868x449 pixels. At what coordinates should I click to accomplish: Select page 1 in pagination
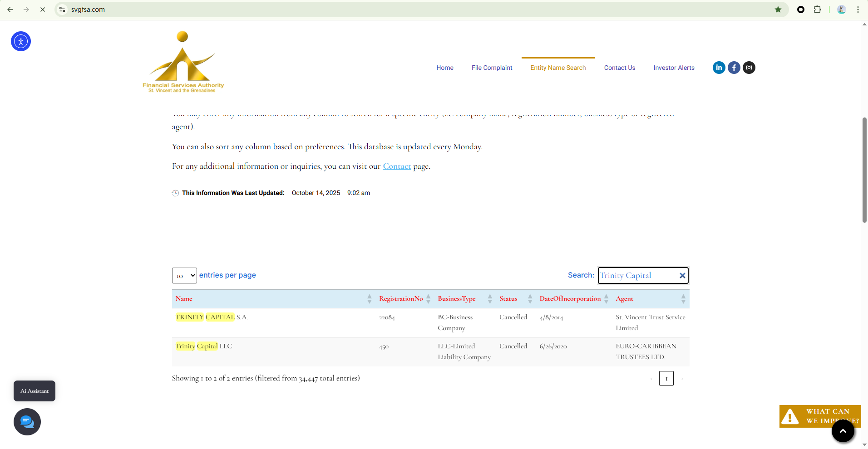point(666,378)
